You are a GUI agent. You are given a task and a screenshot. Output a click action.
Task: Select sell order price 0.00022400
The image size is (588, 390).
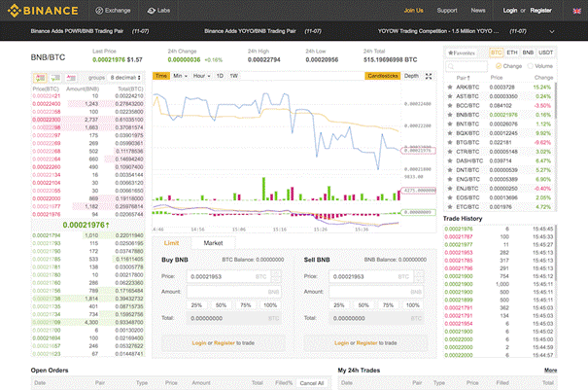coord(47,104)
